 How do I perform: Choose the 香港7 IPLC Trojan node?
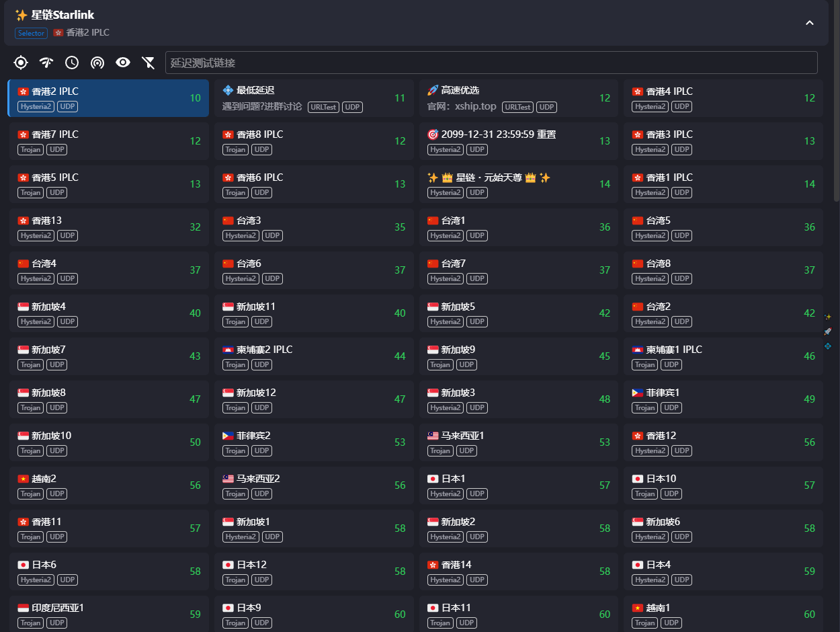click(x=110, y=141)
